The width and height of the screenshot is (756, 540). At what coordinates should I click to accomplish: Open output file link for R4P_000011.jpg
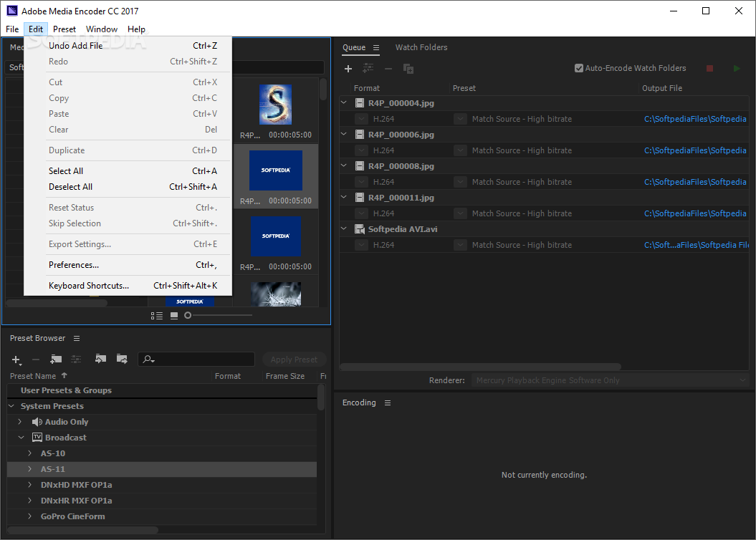tap(695, 213)
